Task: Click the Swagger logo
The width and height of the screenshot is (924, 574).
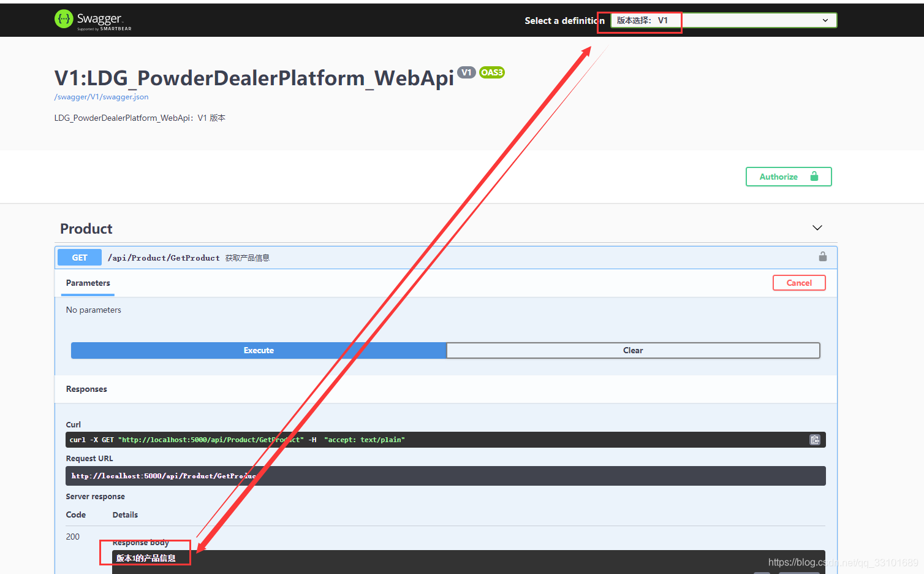Action: point(93,20)
